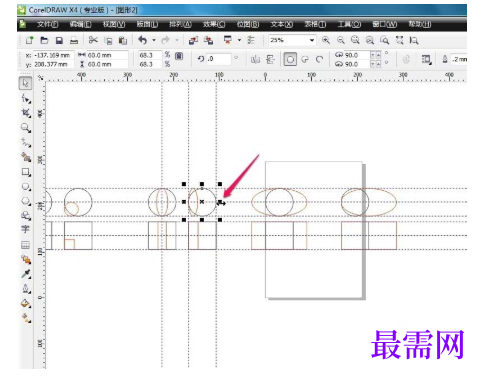
Task: Select the Shape tool
Action: [26, 99]
